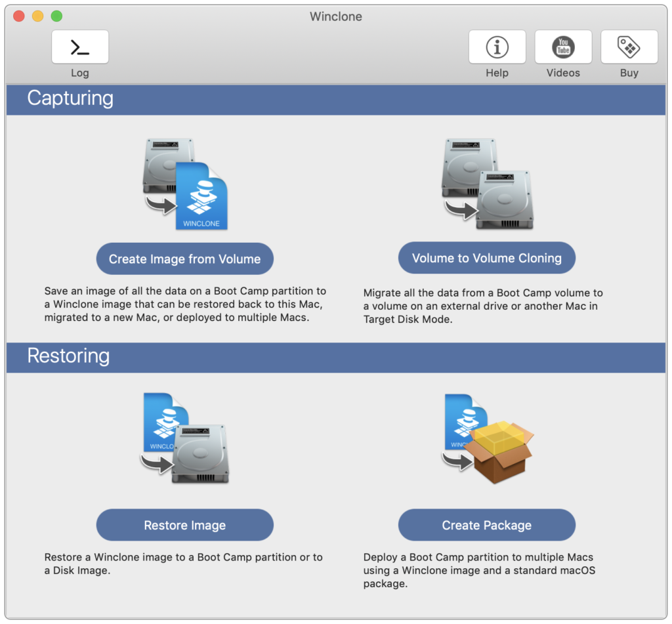
Task: Click the Help info icon
Action: 497,47
